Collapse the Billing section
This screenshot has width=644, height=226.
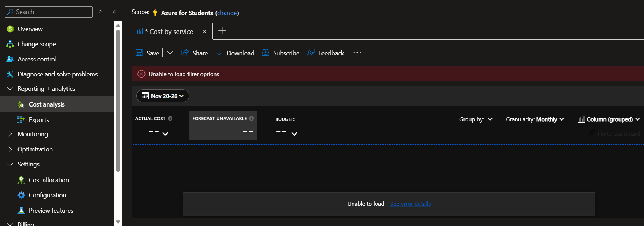point(10,224)
